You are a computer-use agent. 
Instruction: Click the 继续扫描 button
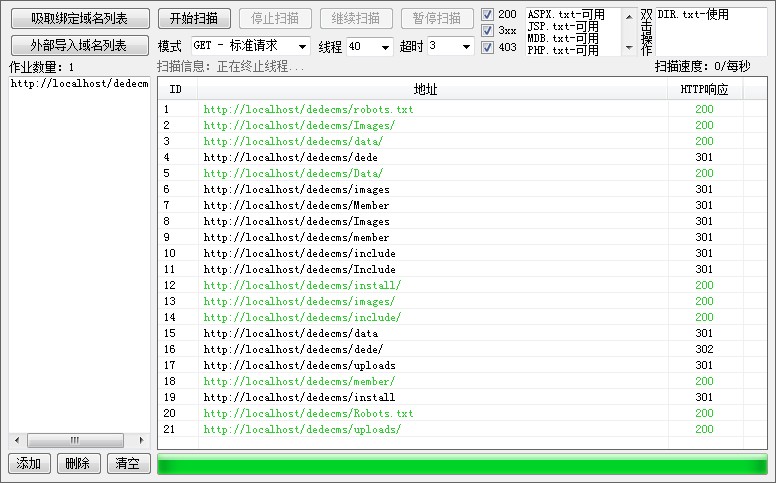coord(356,19)
